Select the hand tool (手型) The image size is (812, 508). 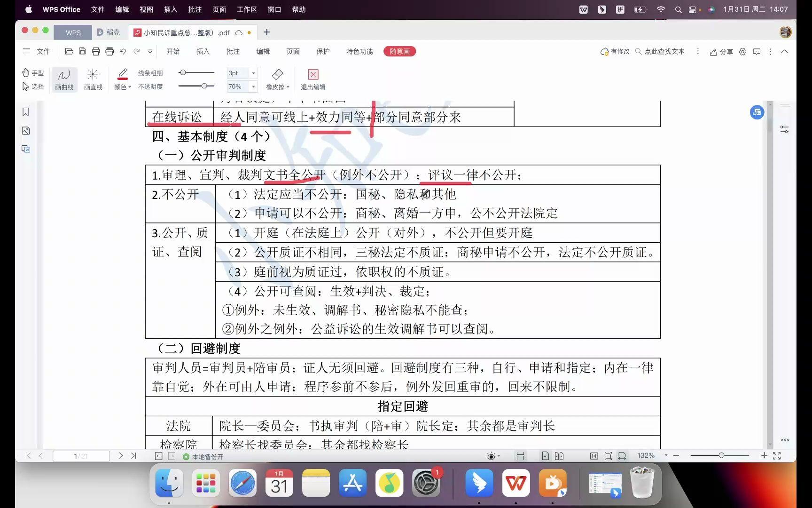pos(33,73)
